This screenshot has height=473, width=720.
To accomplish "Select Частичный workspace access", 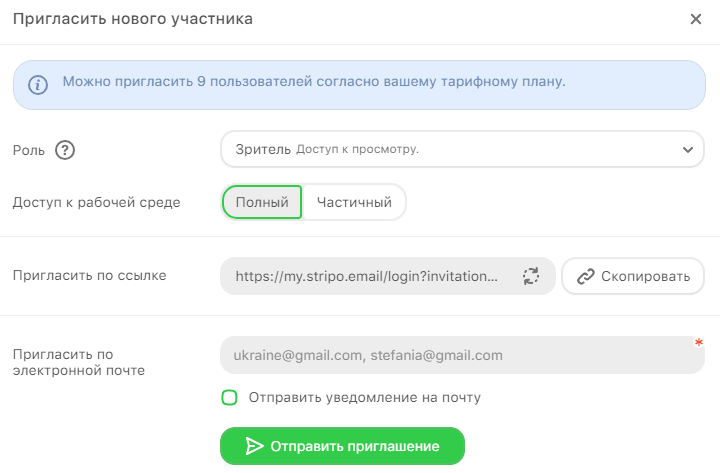I will click(x=354, y=202).
